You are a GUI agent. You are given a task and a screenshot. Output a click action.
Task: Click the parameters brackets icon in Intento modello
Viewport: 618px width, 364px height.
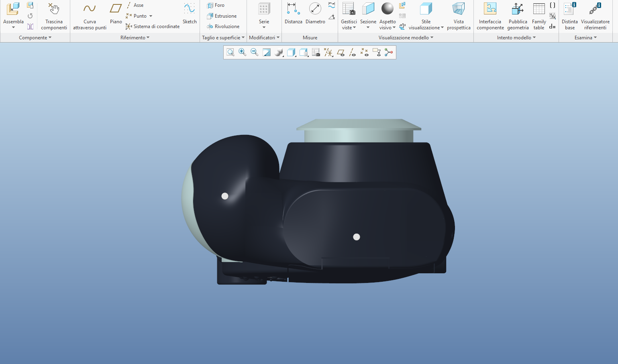coord(553,5)
